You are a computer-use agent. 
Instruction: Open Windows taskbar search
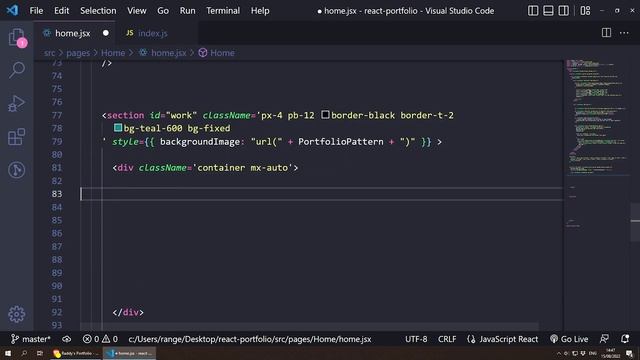(24, 353)
